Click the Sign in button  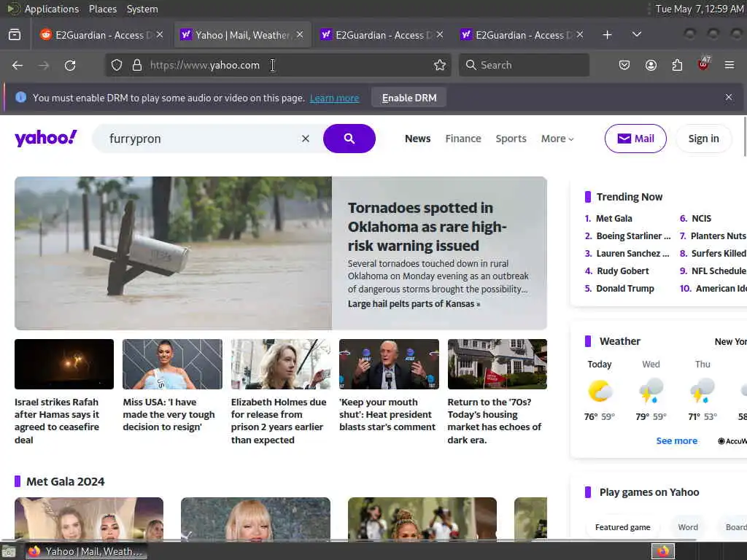pyautogui.click(x=704, y=139)
